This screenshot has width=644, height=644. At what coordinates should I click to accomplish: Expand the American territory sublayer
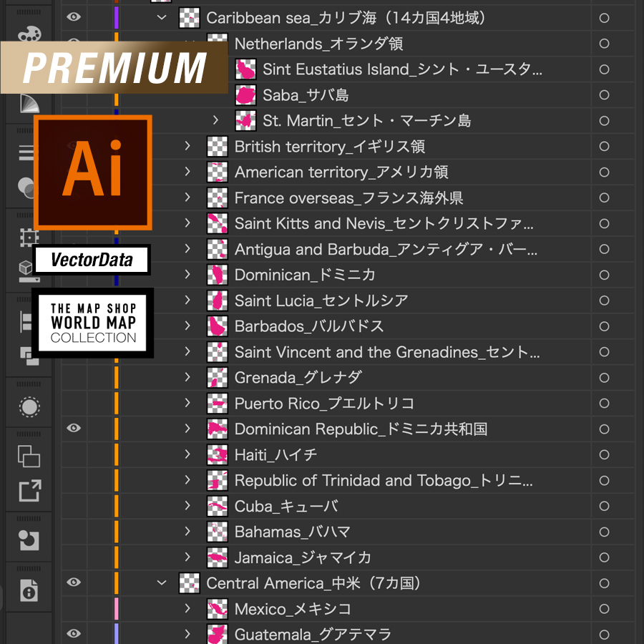pos(187,172)
